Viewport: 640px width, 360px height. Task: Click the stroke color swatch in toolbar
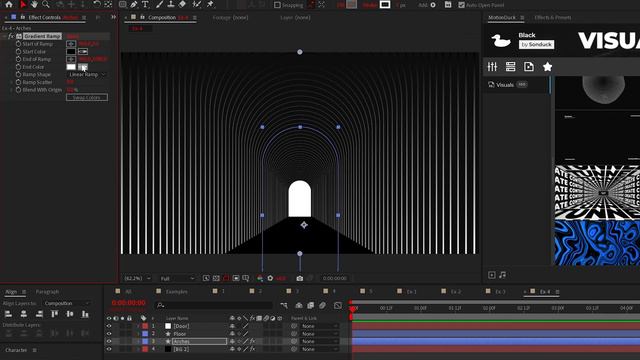(x=385, y=5)
